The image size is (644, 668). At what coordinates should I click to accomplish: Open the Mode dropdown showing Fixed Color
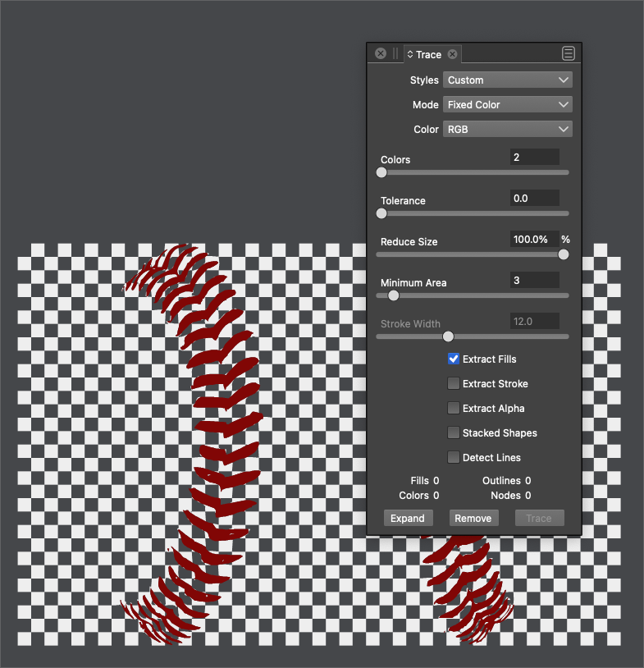click(x=507, y=105)
